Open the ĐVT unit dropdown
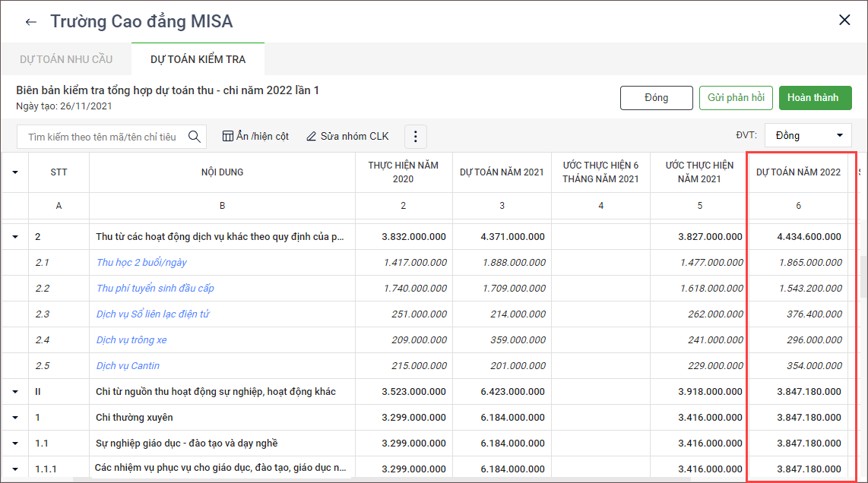The height and width of the screenshot is (483, 868). [x=808, y=136]
